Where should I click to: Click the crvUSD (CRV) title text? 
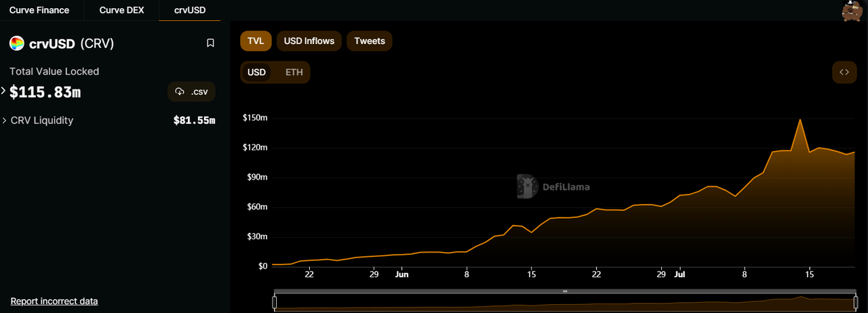pyautogui.click(x=72, y=43)
